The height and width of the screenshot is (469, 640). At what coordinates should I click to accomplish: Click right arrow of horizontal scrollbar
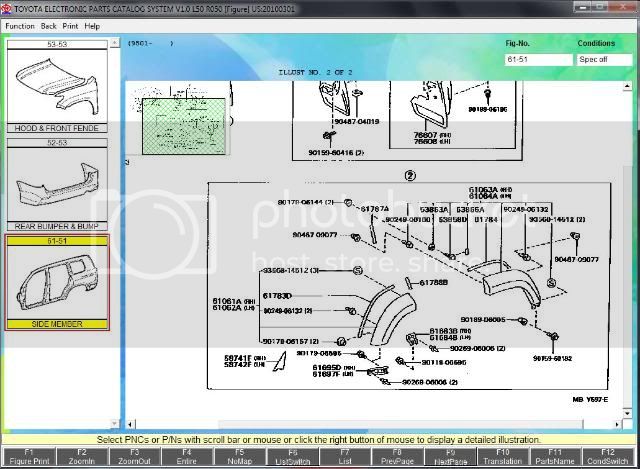tap(617, 425)
